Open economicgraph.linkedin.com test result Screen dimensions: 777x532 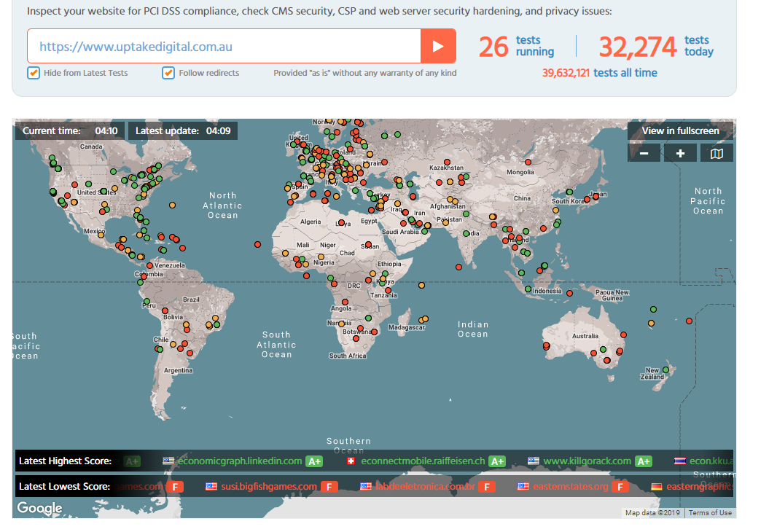[239, 461]
